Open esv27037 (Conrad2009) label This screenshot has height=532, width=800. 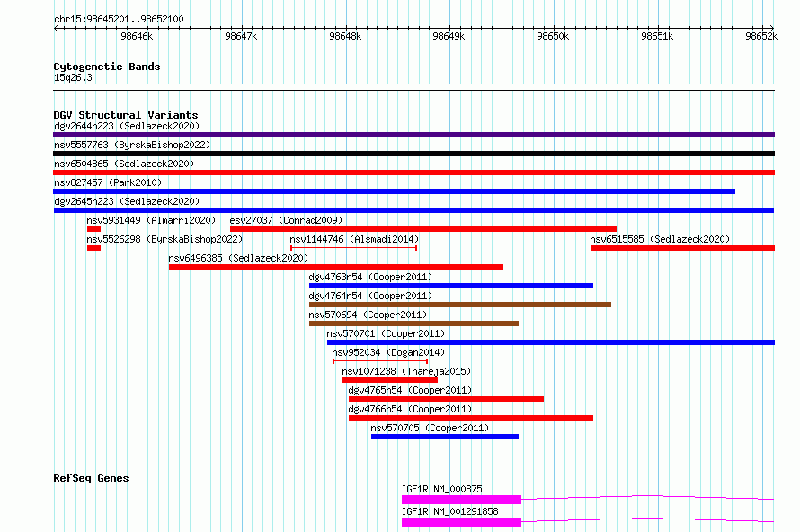(x=286, y=220)
